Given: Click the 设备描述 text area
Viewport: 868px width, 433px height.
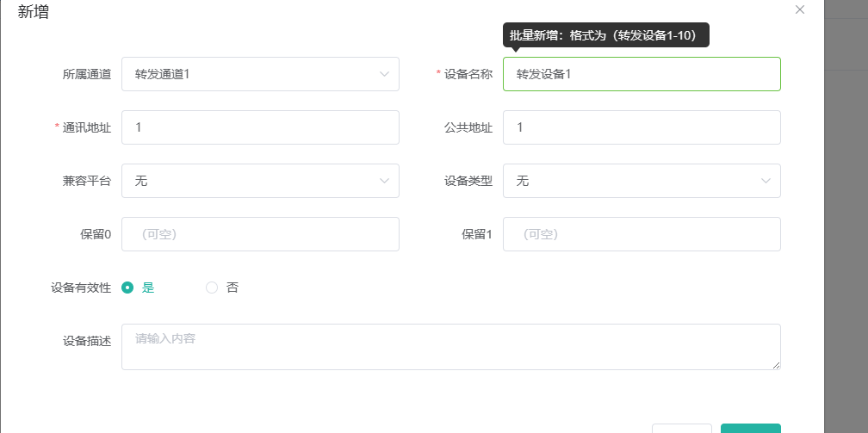Looking at the screenshot, I should [450, 347].
